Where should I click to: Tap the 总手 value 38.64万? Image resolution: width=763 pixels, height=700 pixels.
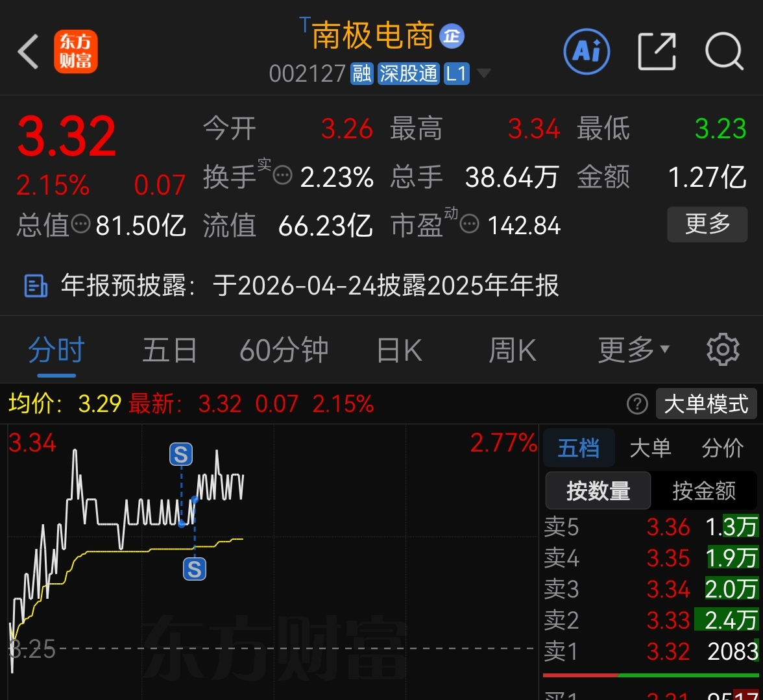point(511,177)
